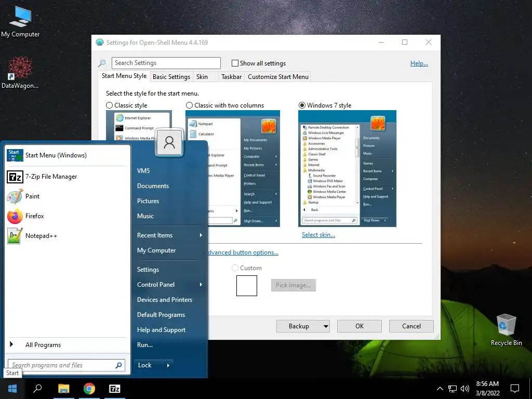Screen dimensions: 532x399
Task: Switch to Start Menu Style tab
Action: click(x=124, y=76)
